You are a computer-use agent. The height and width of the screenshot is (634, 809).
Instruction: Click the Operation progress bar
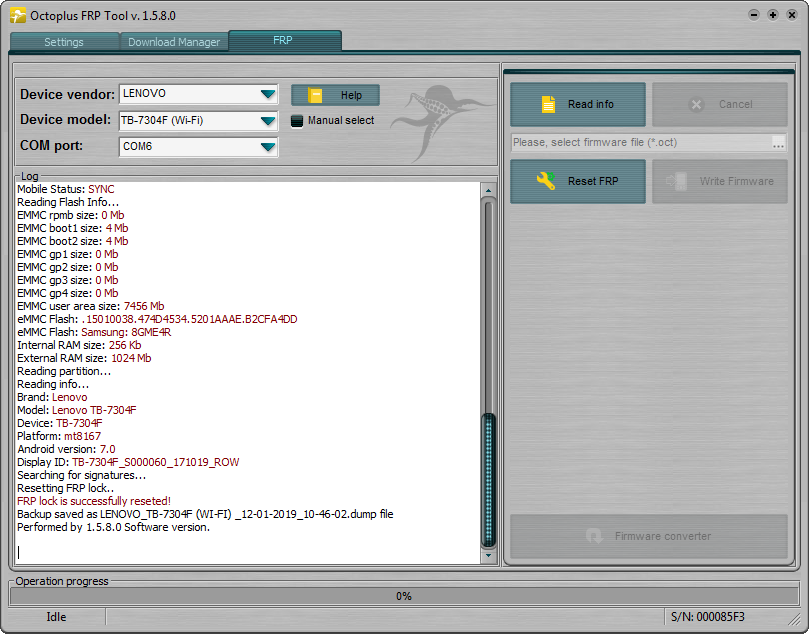(404, 596)
